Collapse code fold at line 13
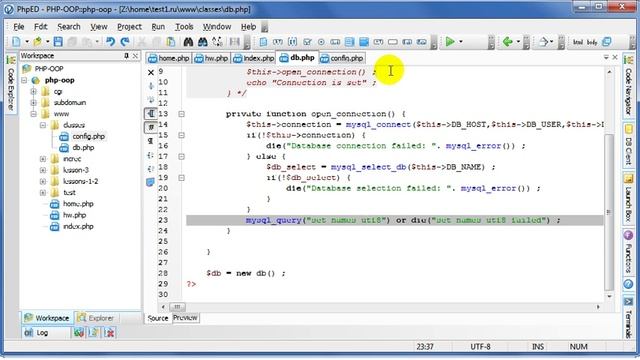Screen dimensions: 640x360 tap(182, 114)
